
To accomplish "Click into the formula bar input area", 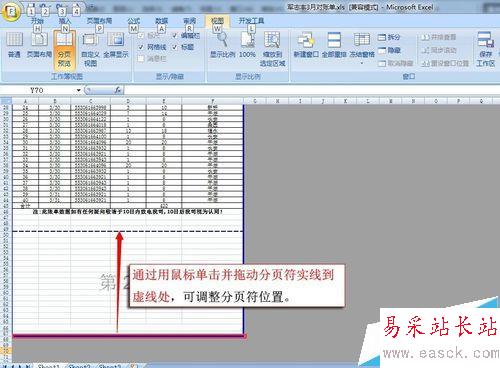I will tap(312, 90).
